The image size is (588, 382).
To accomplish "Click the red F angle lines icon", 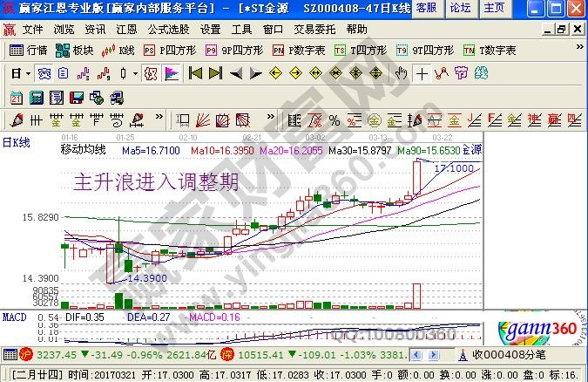I will 494,120.
